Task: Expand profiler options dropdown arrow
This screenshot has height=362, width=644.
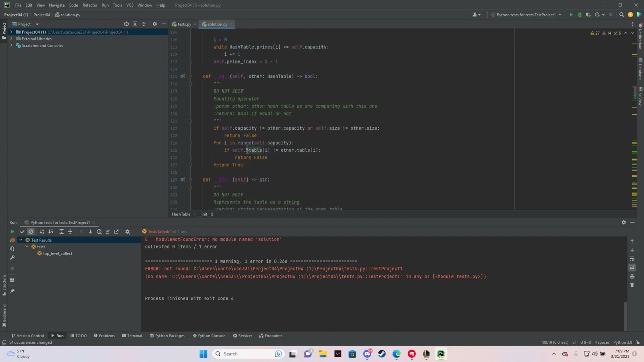Action: click(x=603, y=15)
